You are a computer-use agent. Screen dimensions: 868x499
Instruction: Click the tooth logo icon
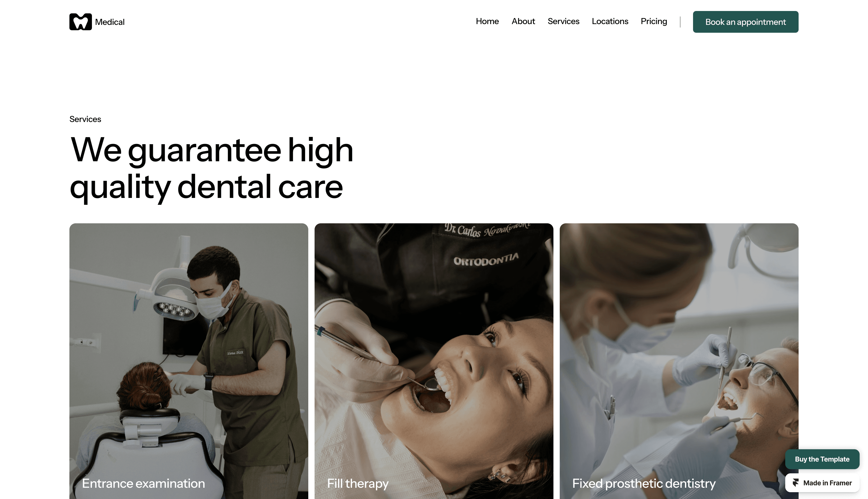81,21
